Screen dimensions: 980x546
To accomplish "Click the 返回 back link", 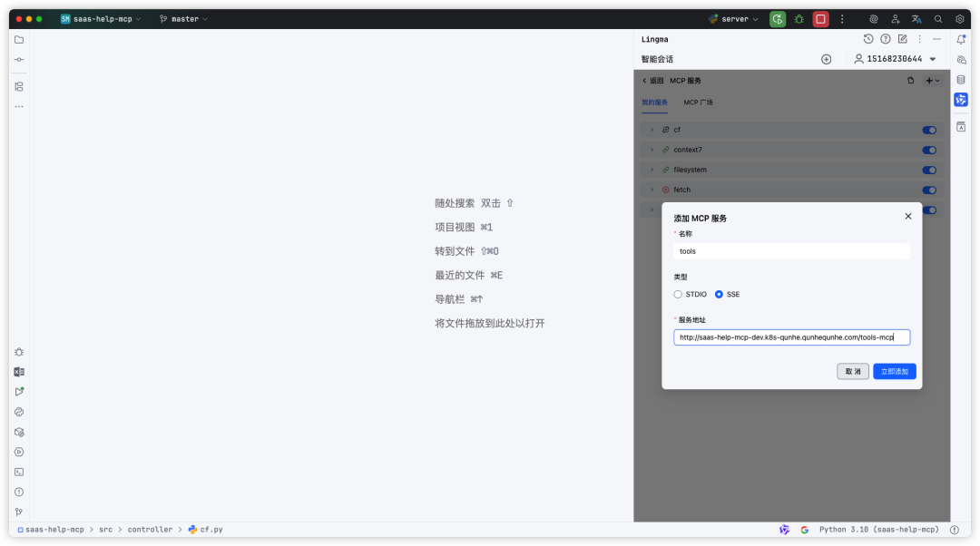I will coord(652,81).
